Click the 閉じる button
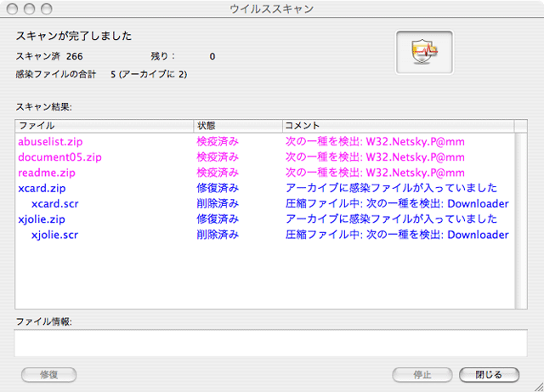The image size is (544, 392). pyautogui.click(x=489, y=375)
